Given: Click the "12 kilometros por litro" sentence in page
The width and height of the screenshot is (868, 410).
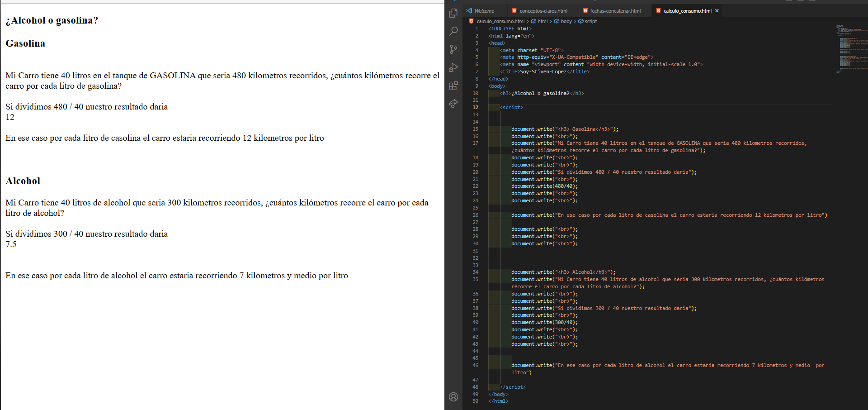Looking at the screenshot, I should (165, 138).
